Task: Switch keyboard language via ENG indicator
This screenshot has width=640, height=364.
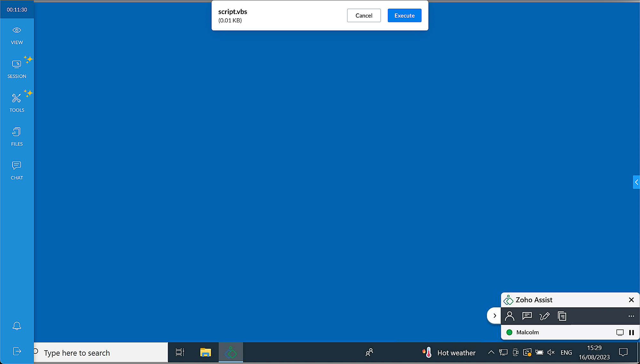Action: pos(566,352)
